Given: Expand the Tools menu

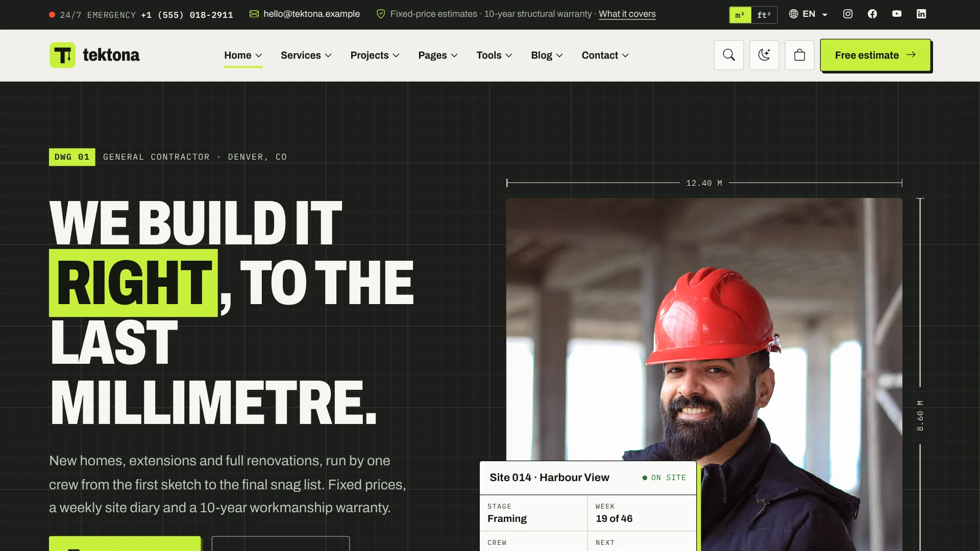Looking at the screenshot, I should click(494, 55).
